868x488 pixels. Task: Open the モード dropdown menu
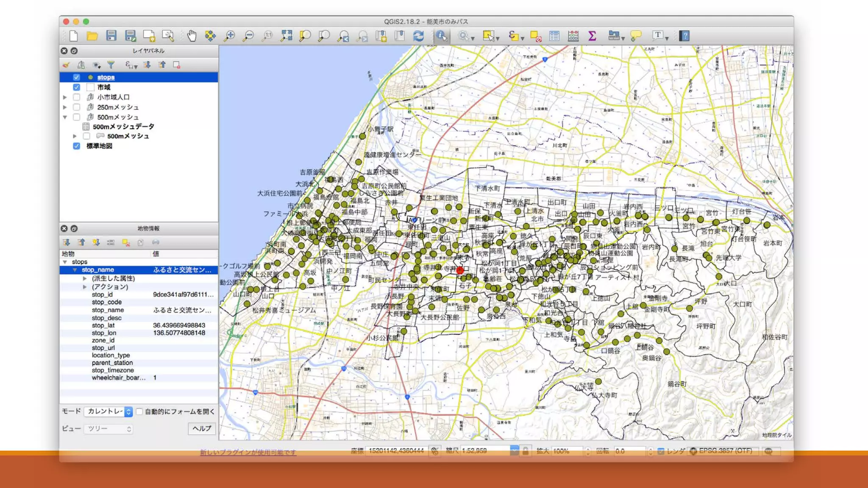click(108, 411)
